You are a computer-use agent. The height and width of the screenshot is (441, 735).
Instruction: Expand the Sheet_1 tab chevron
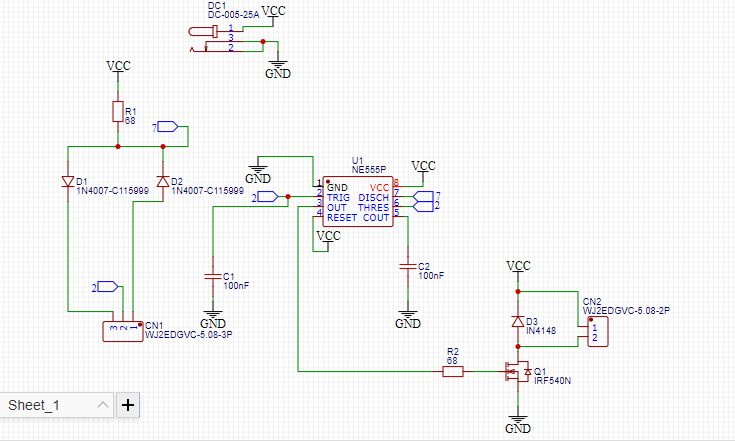point(103,405)
